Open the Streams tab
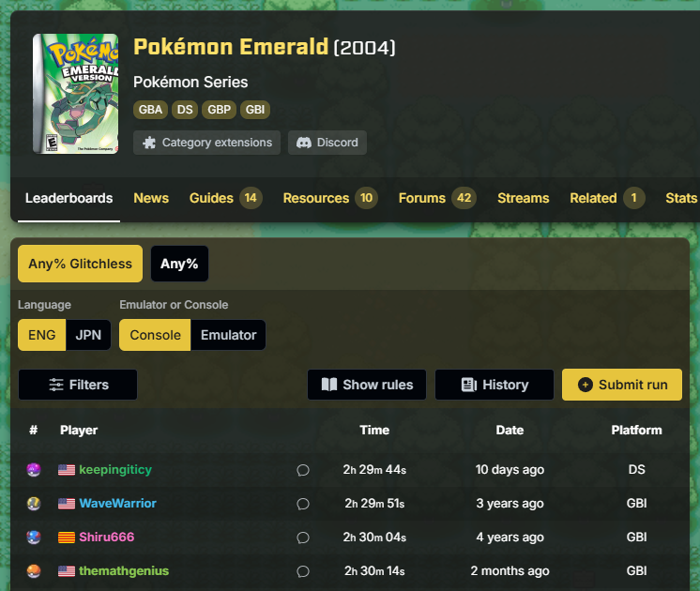The width and height of the screenshot is (700, 591). coord(524,198)
